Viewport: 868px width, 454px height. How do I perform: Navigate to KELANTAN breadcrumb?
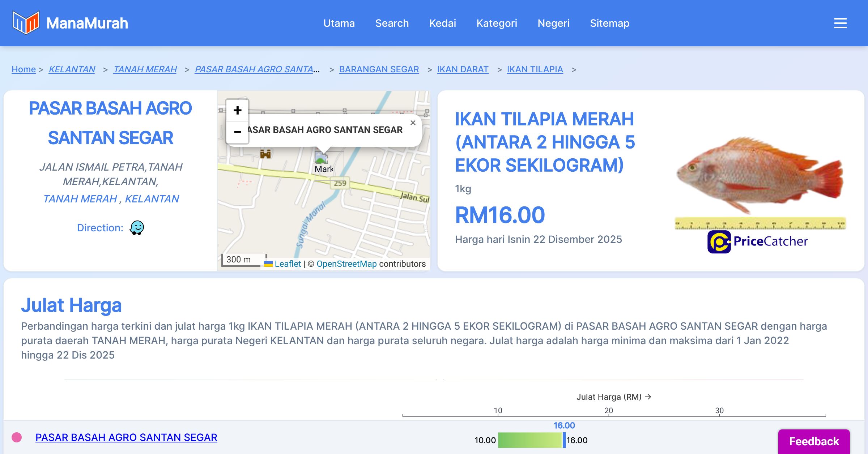pyautogui.click(x=72, y=69)
